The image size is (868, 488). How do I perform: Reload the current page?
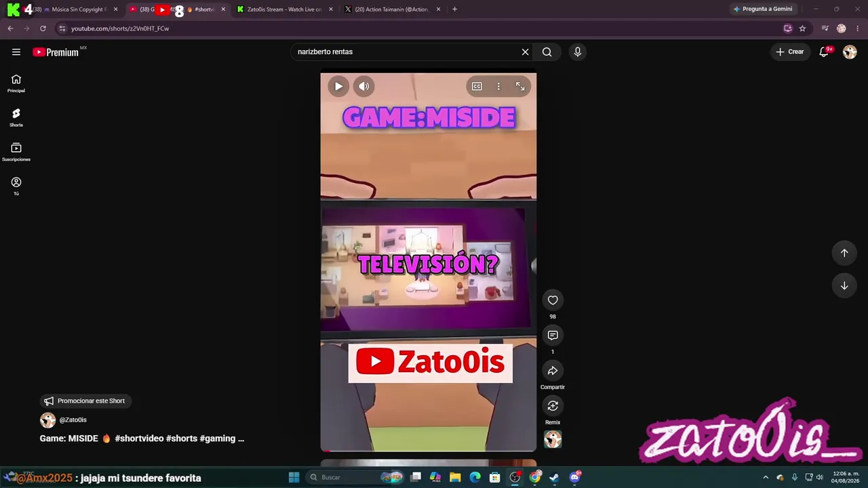pos(43,28)
